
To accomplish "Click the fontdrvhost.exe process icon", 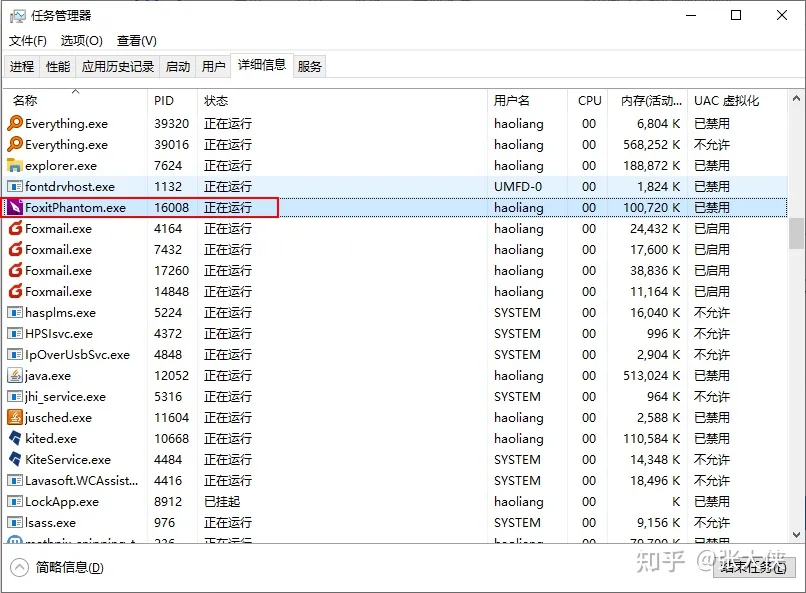I will [15, 187].
